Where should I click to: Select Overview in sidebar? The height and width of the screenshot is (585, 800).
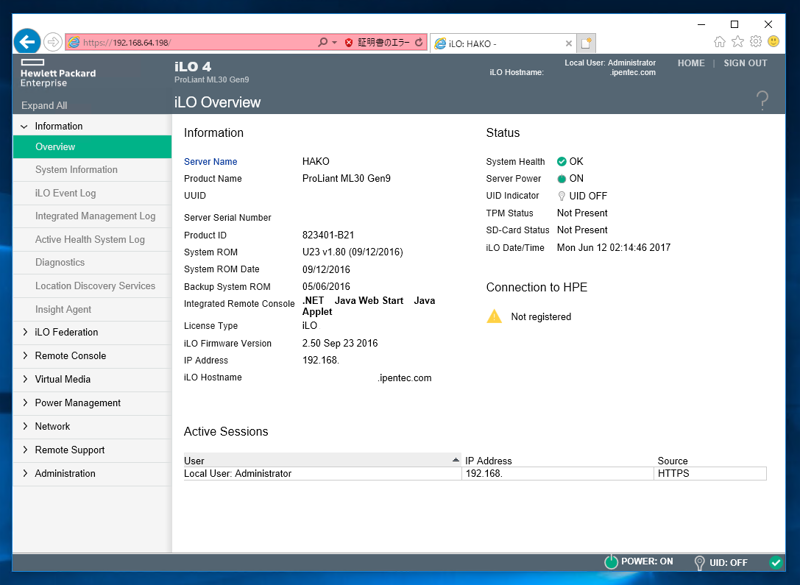(92, 147)
